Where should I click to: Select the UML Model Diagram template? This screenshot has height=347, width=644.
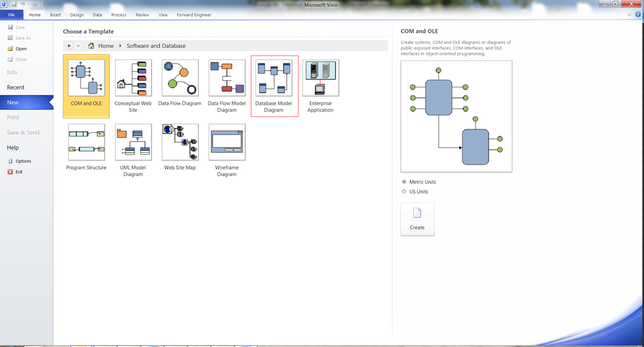[x=133, y=143]
